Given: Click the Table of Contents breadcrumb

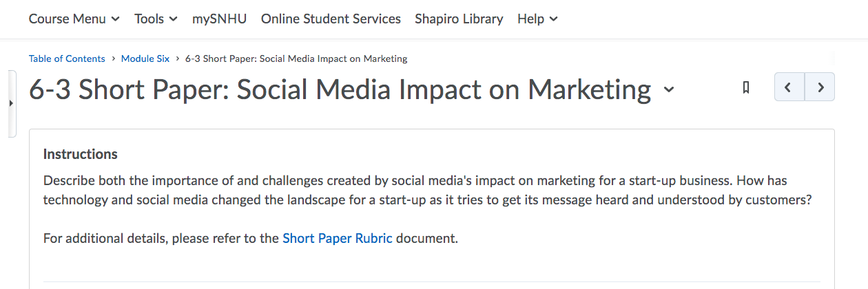Looking at the screenshot, I should point(67,58).
